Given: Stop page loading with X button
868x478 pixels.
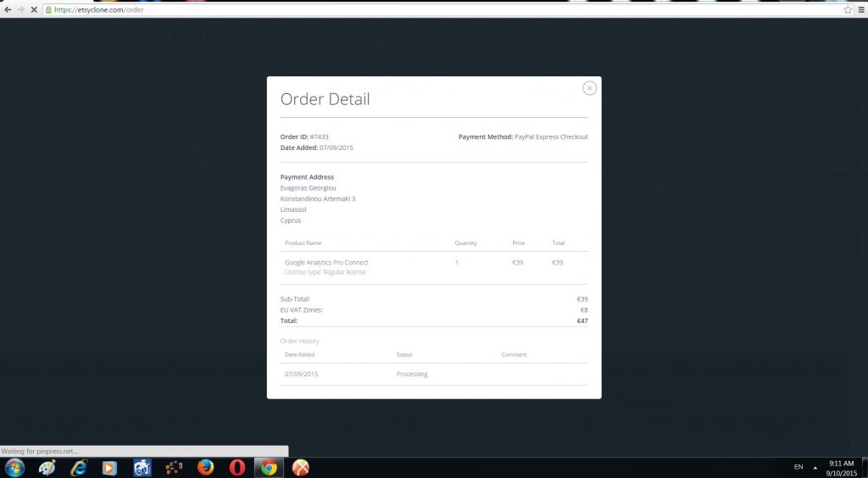Looking at the screenshot, I should [34, 9].
